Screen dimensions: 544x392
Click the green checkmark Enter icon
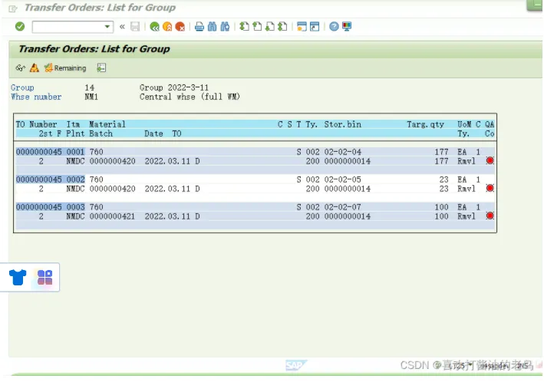(x=20, y=26)
